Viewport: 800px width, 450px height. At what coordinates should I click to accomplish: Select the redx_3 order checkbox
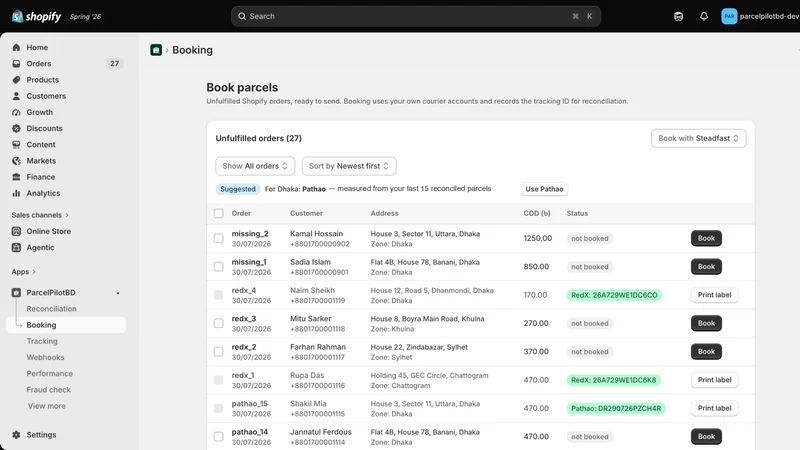pyautogui.click(x=218, y=323)
